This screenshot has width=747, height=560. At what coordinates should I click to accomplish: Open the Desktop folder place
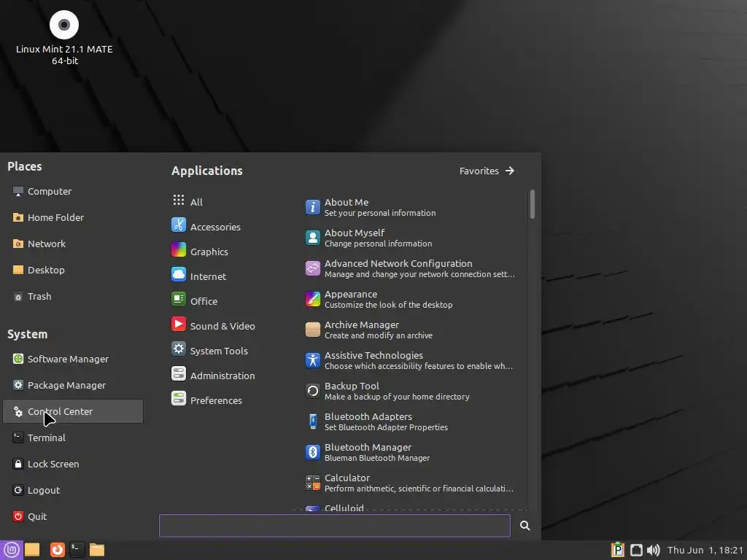click(x=73, y=270)
